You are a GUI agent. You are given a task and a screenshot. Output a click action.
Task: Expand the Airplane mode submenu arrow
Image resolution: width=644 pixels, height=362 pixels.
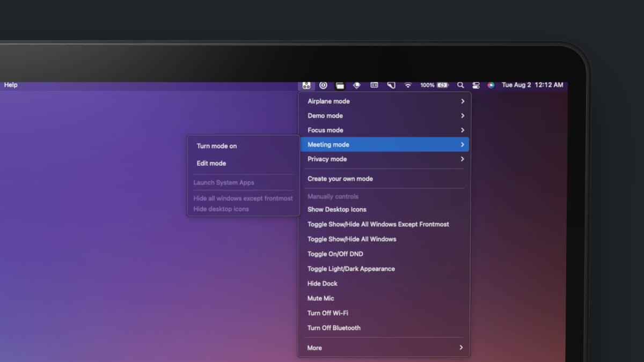[462, 101]
